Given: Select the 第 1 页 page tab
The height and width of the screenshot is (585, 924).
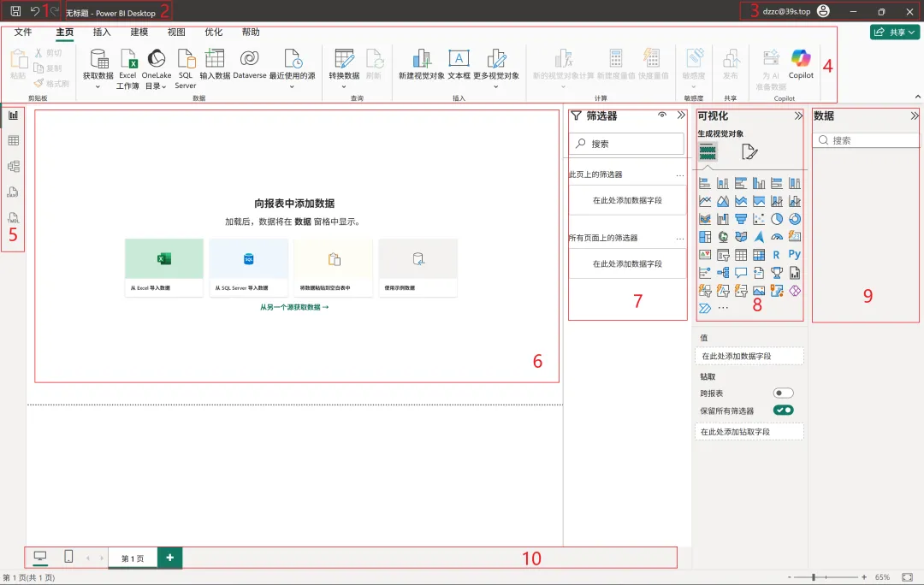Looking at the screenshot, I should click(133, 558).
